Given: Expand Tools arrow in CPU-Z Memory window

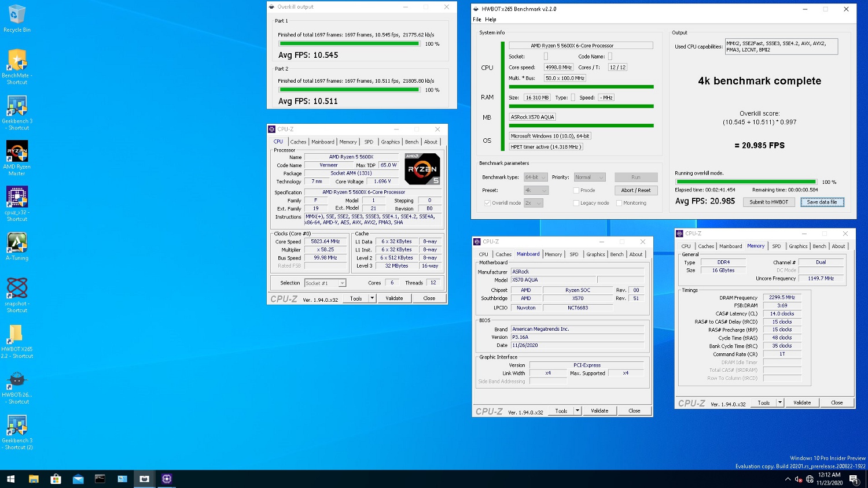Looking at the screenshot, I should (779, 403).
